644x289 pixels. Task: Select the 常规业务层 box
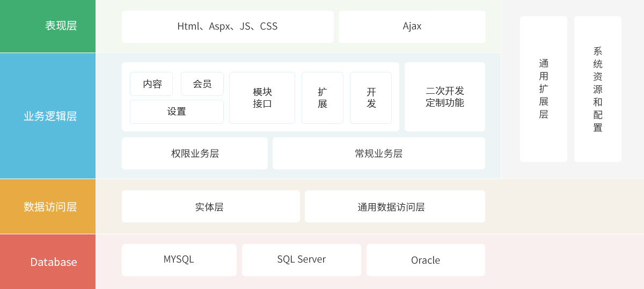[x=378, y=153]
